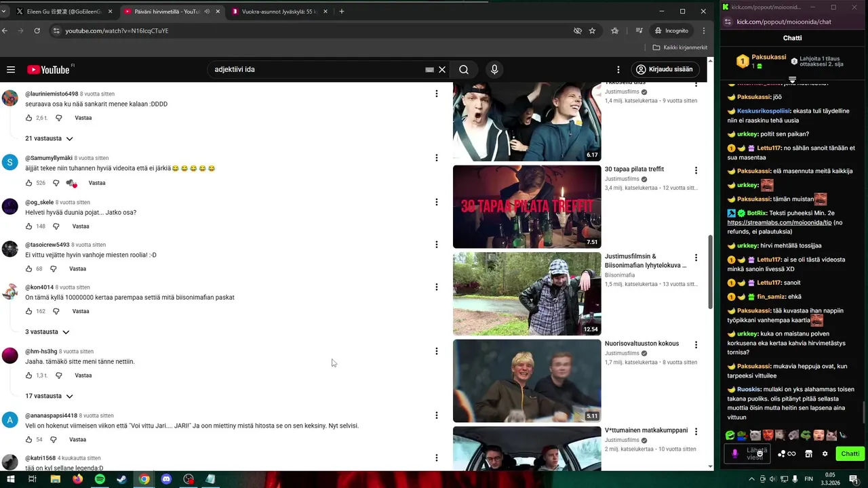Open the options menu for the Nuorisovaltuuston kokous video
868x488 pixels.
click(696, 344)
